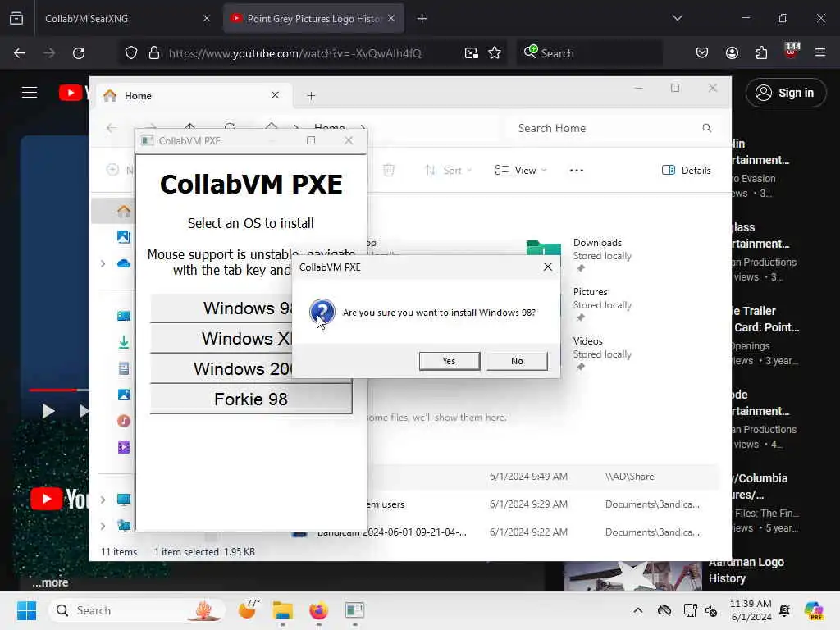Toggle the Details pane in File Explorer
840x630 pixels.
[687, 171]
